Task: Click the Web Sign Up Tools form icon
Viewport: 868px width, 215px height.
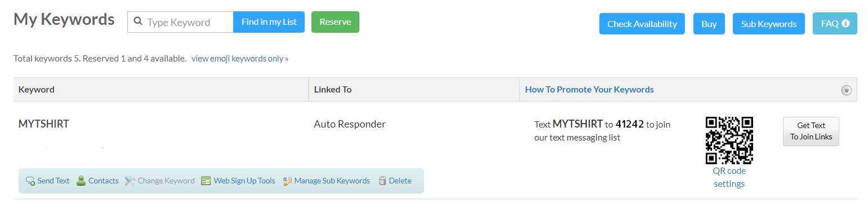Action: pyautogui.click(x=206, y=181)
